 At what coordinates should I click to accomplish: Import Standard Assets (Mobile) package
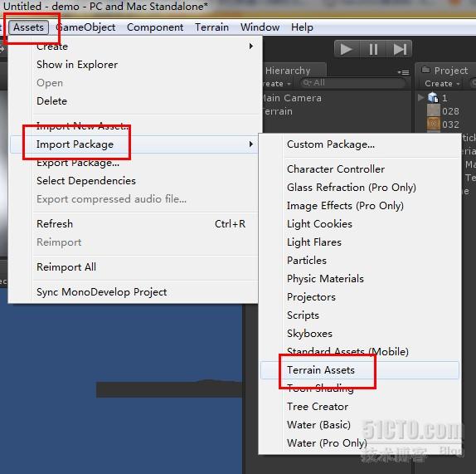coord(360,351)
